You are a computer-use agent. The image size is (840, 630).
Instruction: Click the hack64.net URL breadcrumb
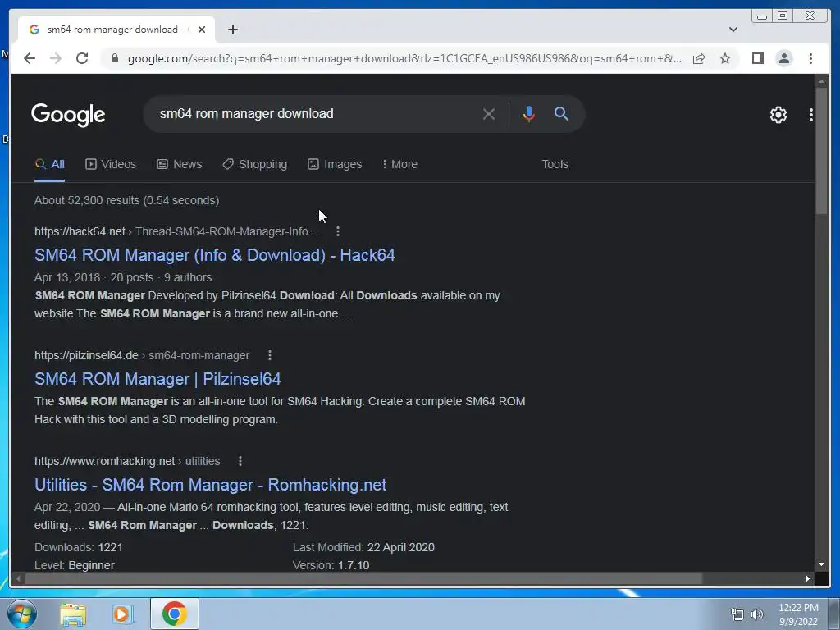pyautogui.click(x=176, y=231)
